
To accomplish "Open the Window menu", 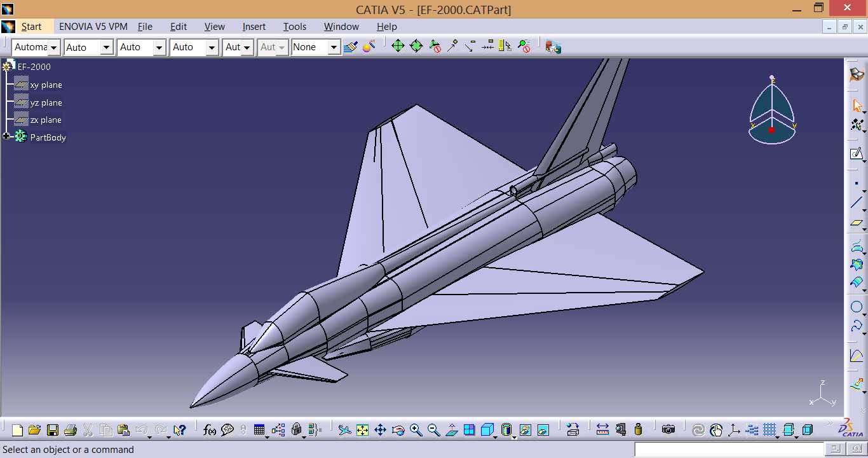I will click(341, 27).
